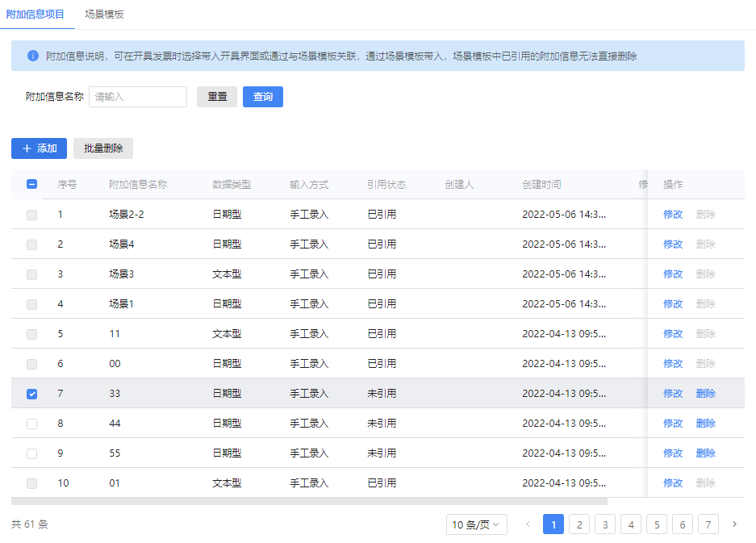Screen dimensions: 756x543
Task: Click 删除 link for row 7
Action: point(705,394)
